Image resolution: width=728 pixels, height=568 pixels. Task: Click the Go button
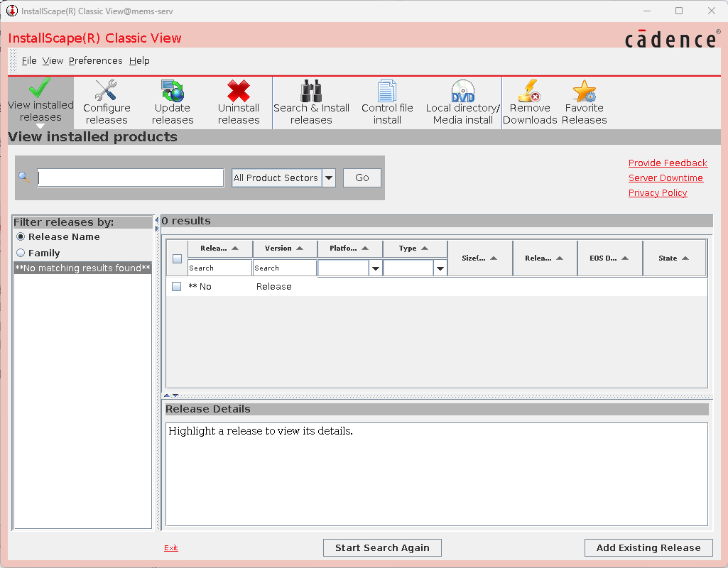pos(362,177)
